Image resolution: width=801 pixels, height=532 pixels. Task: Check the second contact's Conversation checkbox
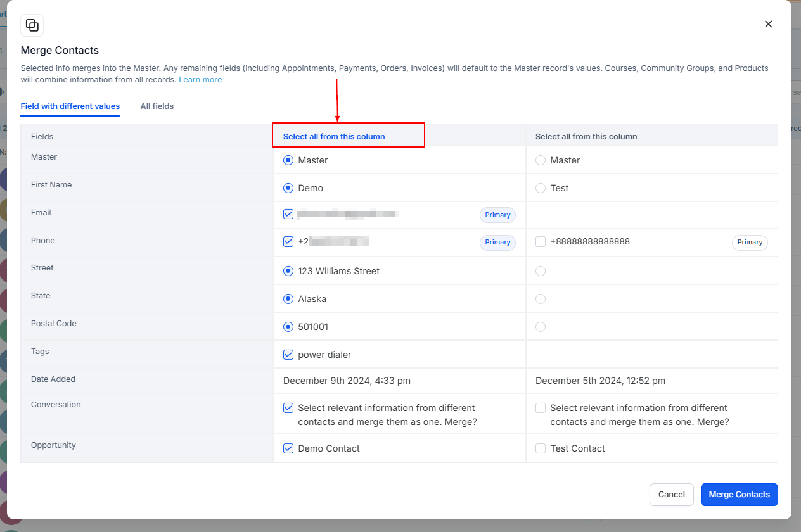[x=541, y=408]
